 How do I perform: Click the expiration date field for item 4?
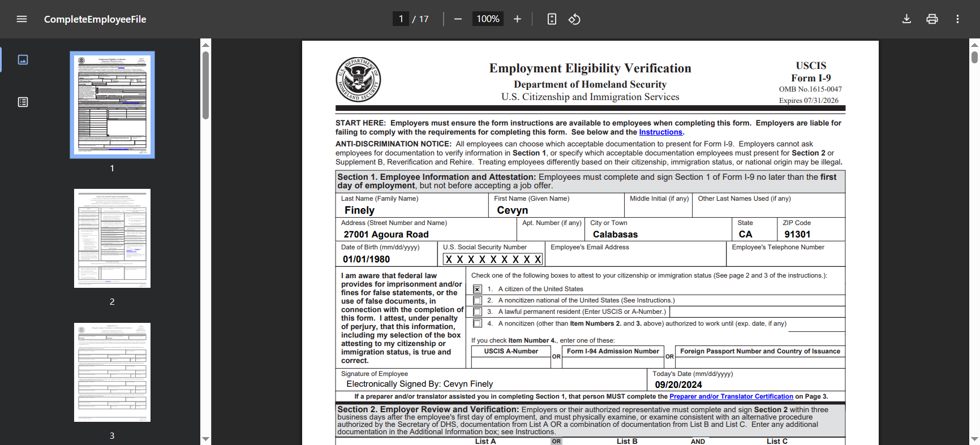(816, 325)
